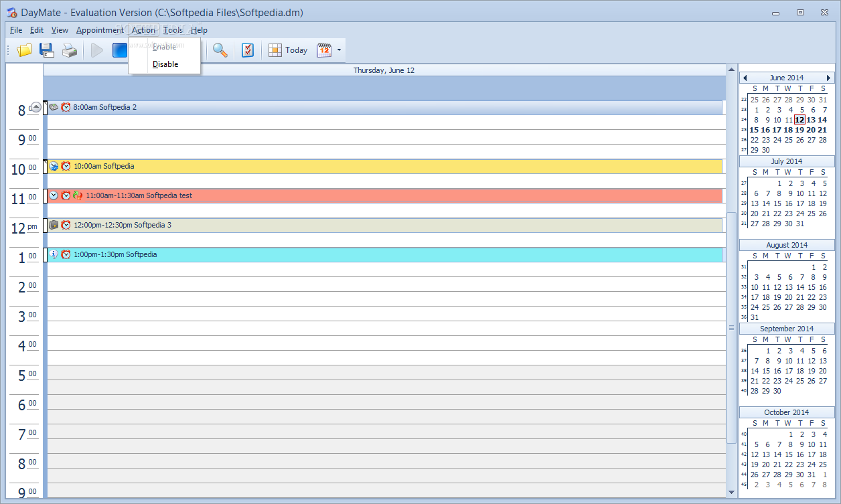Select August 31 in the mini calendar
Image resolution: width=841 pixels, height=504 pixels.
click(x=755, y=317)
